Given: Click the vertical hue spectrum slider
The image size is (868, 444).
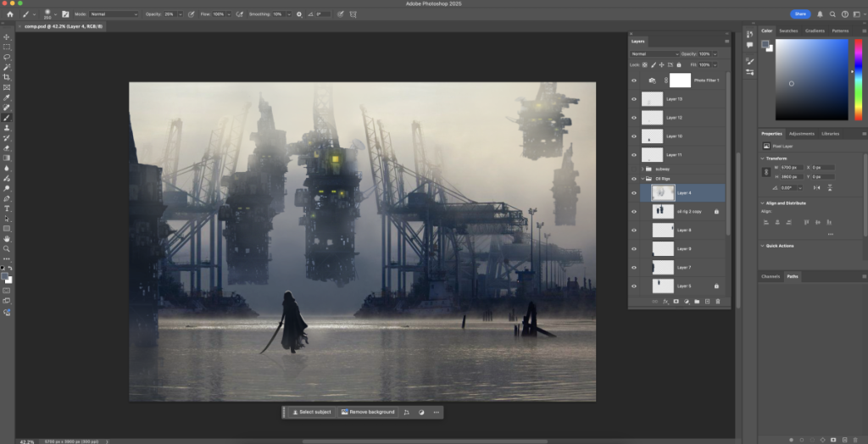Looking at the screenshot, I should (858, 79).
